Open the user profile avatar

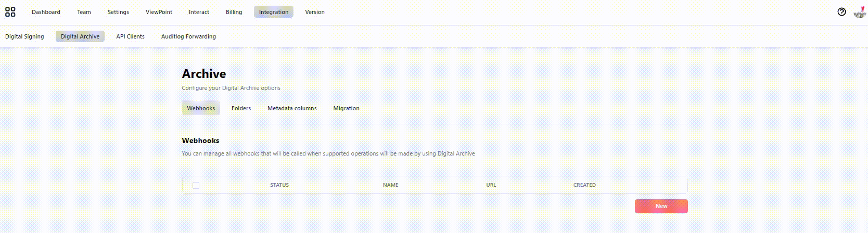tap(859, 12)
